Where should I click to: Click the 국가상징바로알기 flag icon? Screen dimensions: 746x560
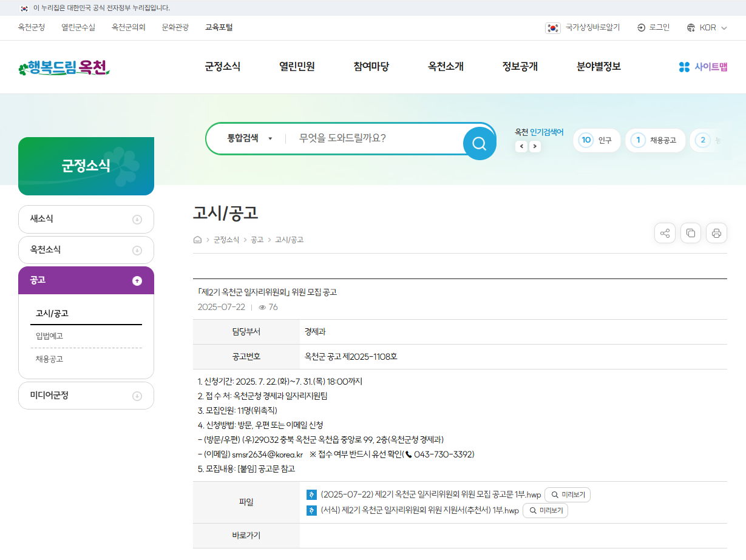coord(552,27)
